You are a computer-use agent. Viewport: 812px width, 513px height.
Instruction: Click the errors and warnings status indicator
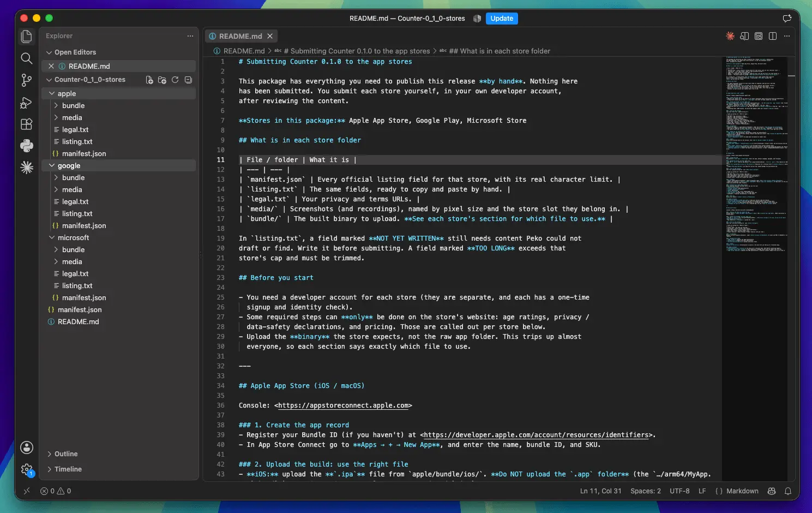[x=56, y=491]
